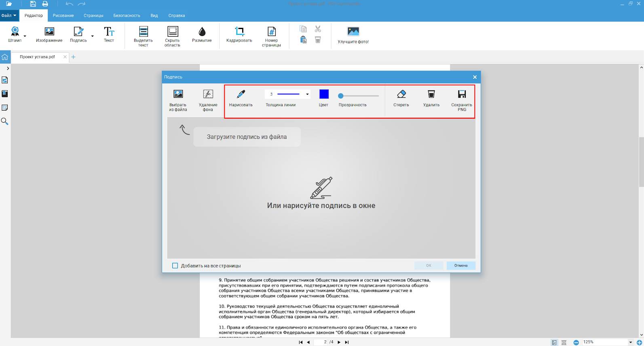Image resolution: width=644 pixels, height=346 pixels.
Task: Click the scissors cut icon
Action: pyautogui.click(x=318, y=29)
